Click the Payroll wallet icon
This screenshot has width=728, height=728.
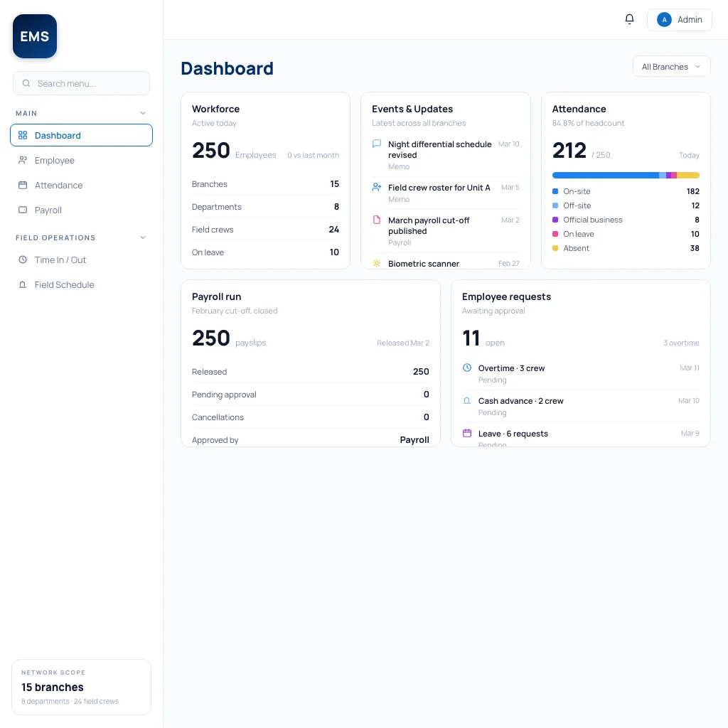23,210
